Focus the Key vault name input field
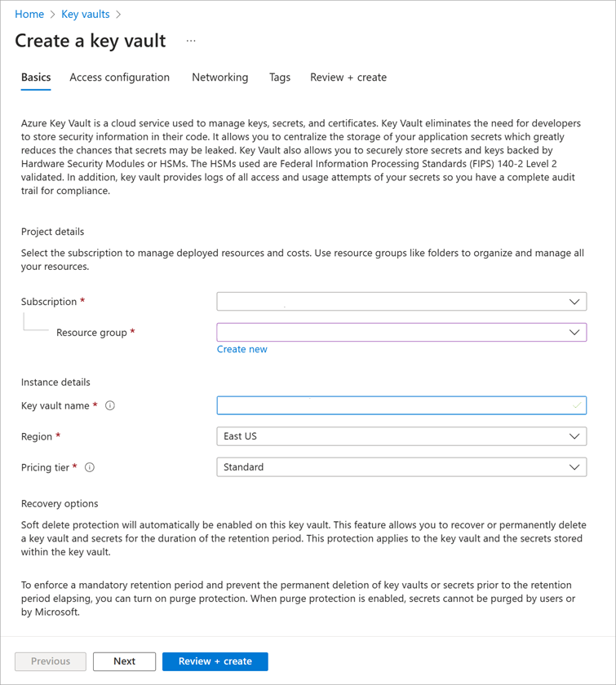616x685 pixels. (401, 405)
